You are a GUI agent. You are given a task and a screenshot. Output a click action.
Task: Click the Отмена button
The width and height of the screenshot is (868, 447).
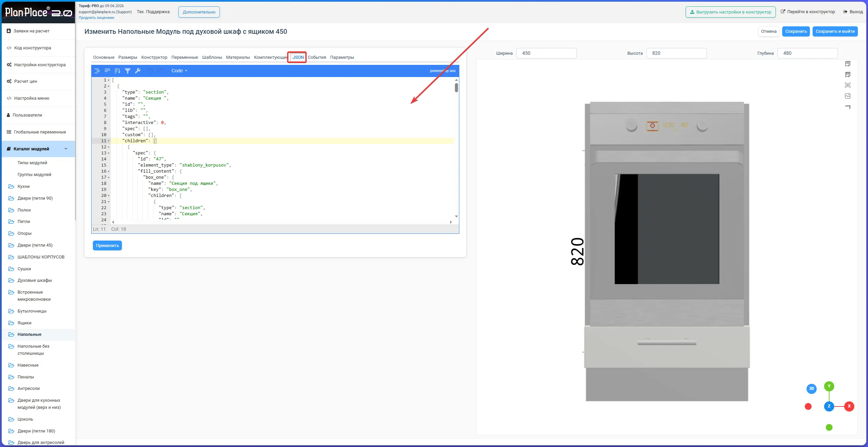coord(768,31)
